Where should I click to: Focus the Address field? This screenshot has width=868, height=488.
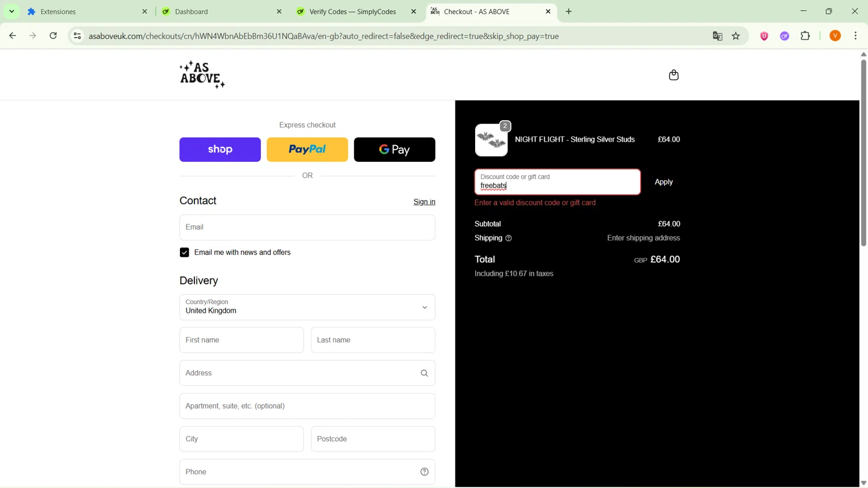pyautogui.click(x=307, y=374)
